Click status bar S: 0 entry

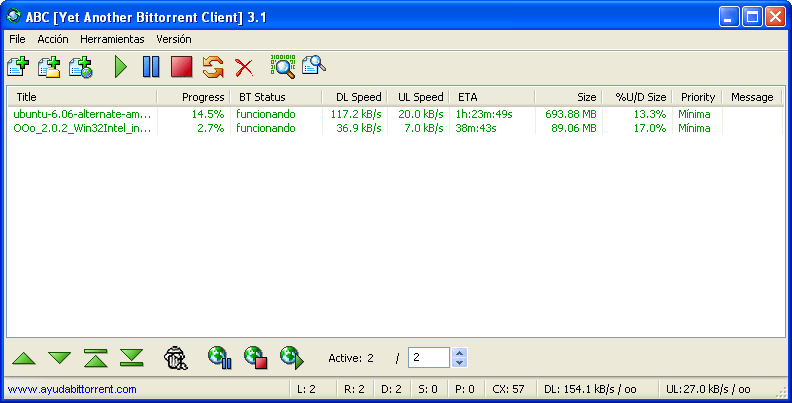pyautogui.click(x=428, y=389)
